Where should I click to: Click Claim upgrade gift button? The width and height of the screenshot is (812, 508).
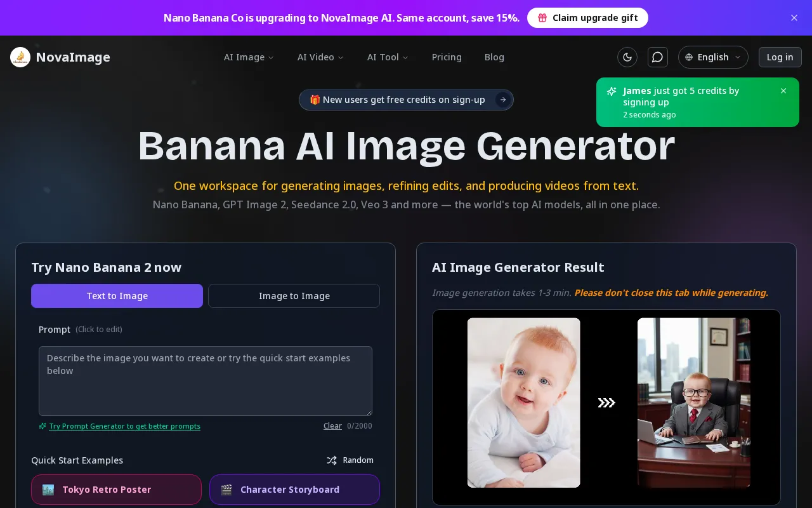(x=587, y=18)
